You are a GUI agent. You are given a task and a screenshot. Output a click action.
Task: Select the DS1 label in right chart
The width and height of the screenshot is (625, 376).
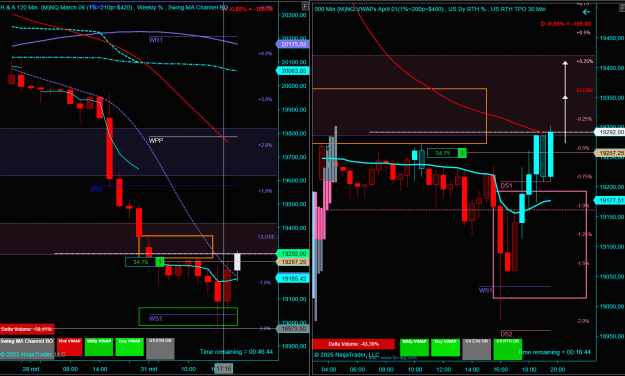click(506, 185)
